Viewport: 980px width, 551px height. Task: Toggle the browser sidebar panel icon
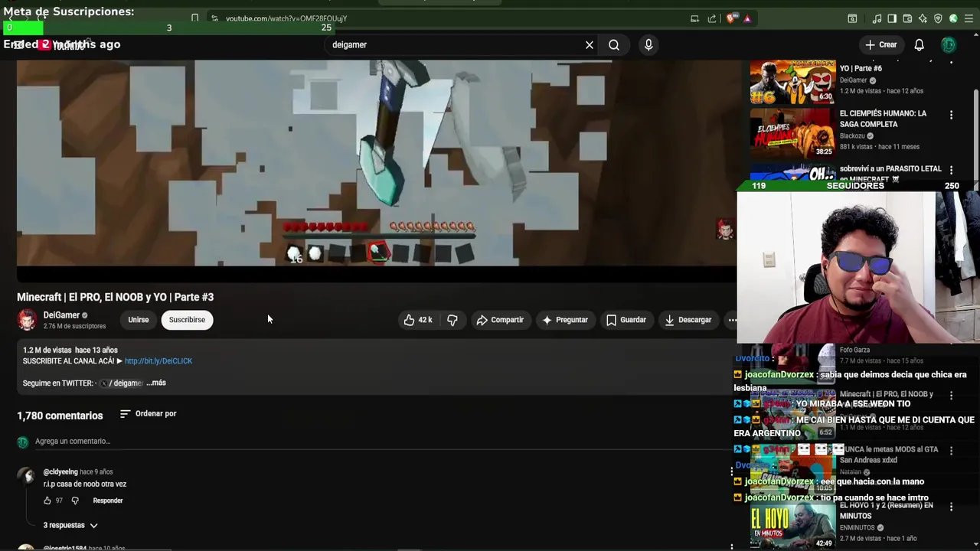[892, 18]
